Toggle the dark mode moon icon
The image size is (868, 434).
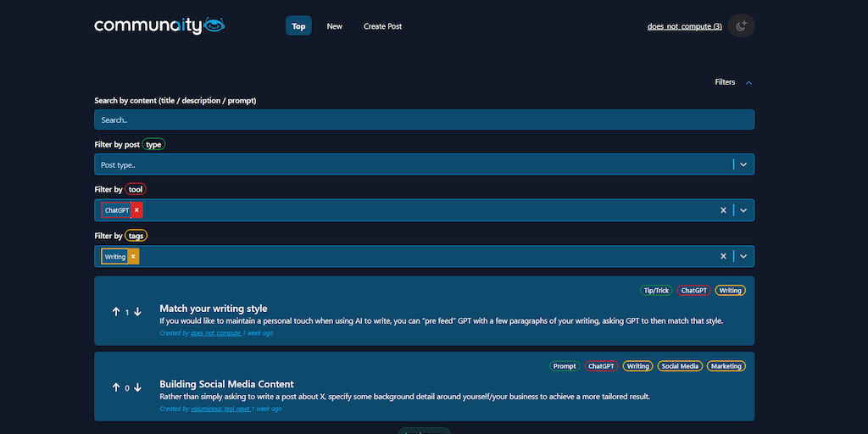tap(741, 25)
